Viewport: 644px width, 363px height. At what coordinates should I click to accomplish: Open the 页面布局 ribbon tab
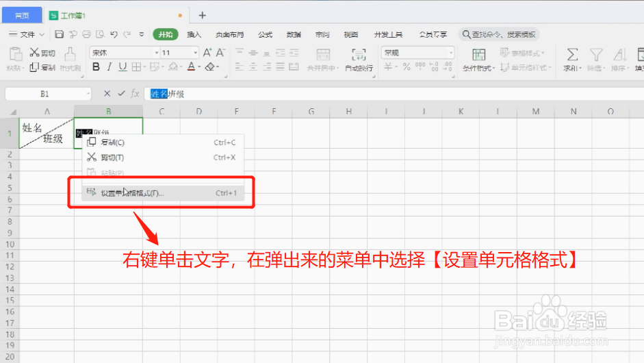coord(229,34)
